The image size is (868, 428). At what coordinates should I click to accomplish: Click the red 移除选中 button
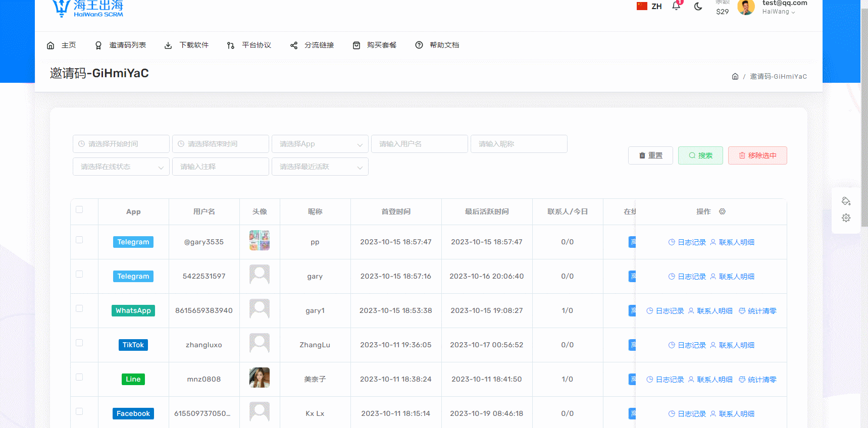[757, 155]
